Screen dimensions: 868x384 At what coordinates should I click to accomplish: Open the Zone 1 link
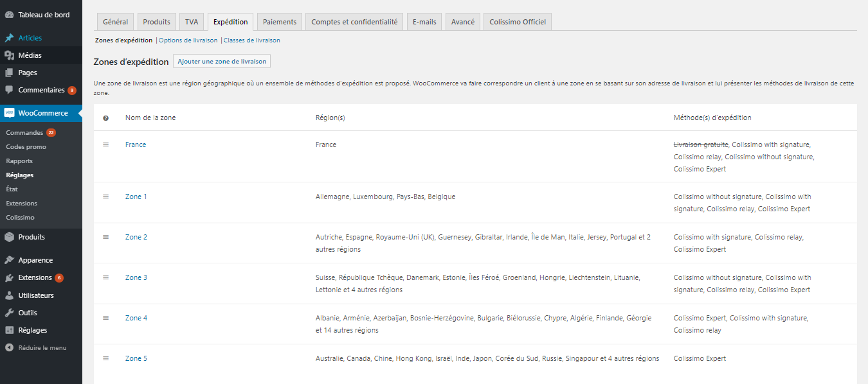coord(136,196)
